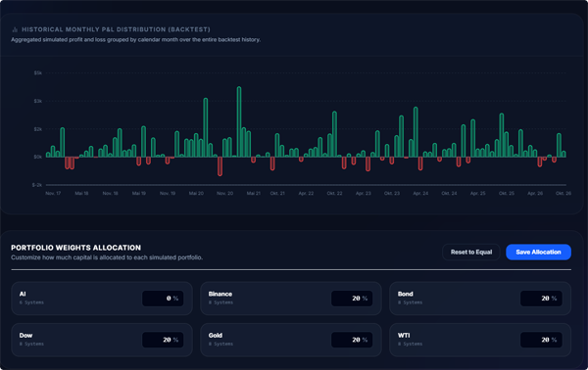Click the '$5k' y-axis label
The image size is (588, 370).
[38, 73]
